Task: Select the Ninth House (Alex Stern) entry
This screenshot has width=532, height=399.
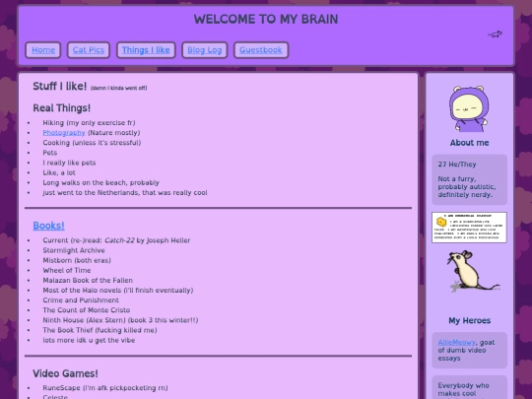Action: click(x=120, y=320)
